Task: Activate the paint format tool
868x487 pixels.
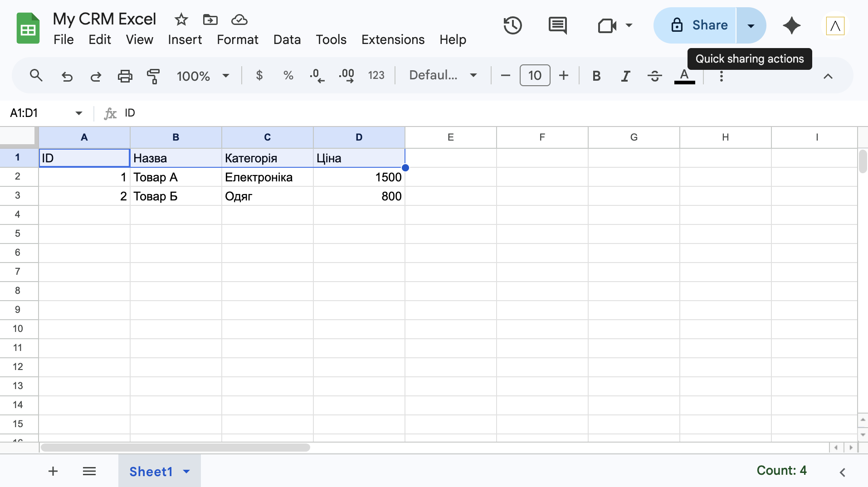Action: click(x=154, y=76)
